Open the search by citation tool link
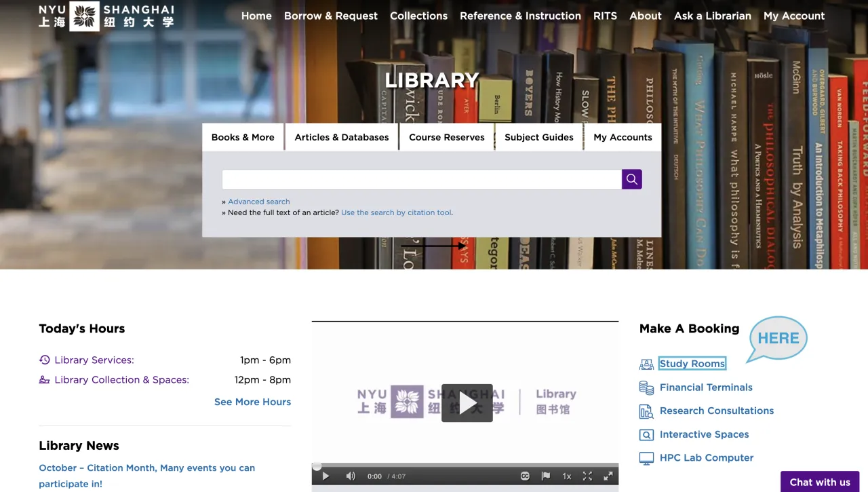Viewport: 868px width, 492px height. pyautogui.click(x=397, y=212)
